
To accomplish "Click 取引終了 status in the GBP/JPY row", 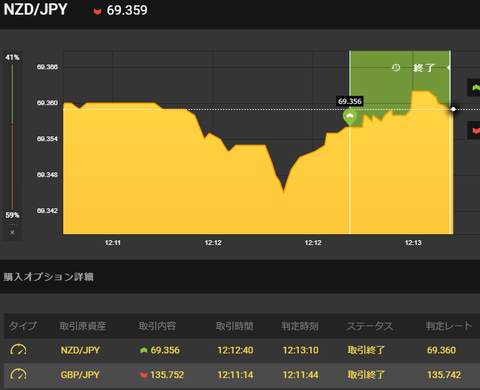I will (366, 375).
